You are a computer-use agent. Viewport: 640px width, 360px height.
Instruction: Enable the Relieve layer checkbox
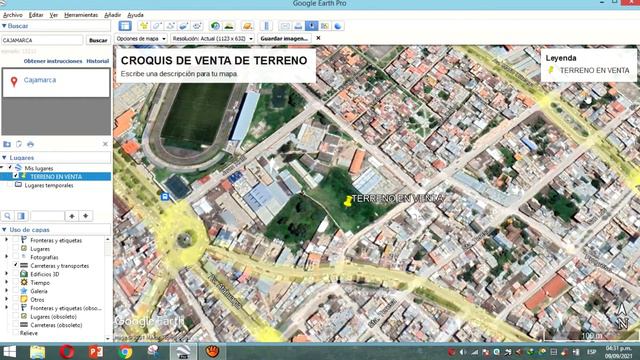tap(16, 333)
